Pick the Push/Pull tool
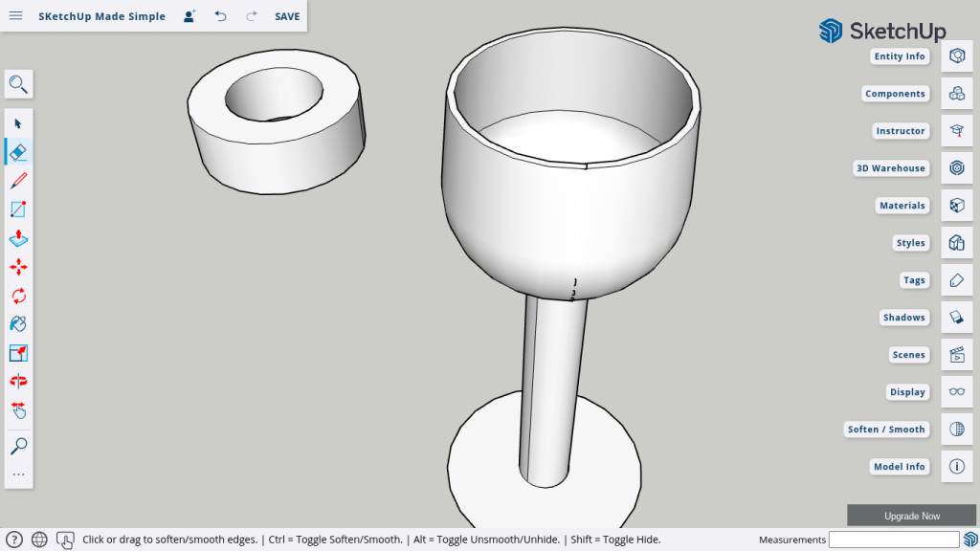The width and height of the screenshot is (980, 551). pos(18,237)
